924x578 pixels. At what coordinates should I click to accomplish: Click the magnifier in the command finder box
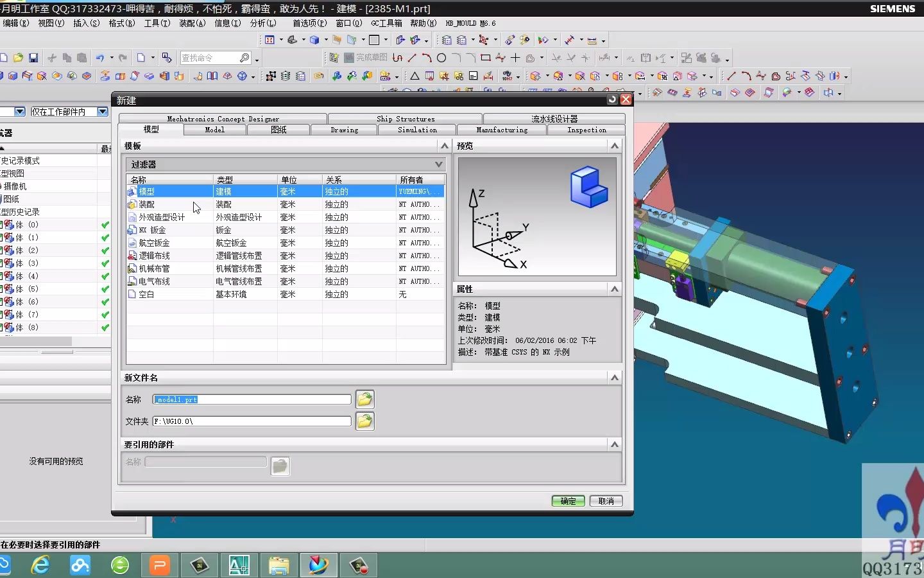[244, 58]
